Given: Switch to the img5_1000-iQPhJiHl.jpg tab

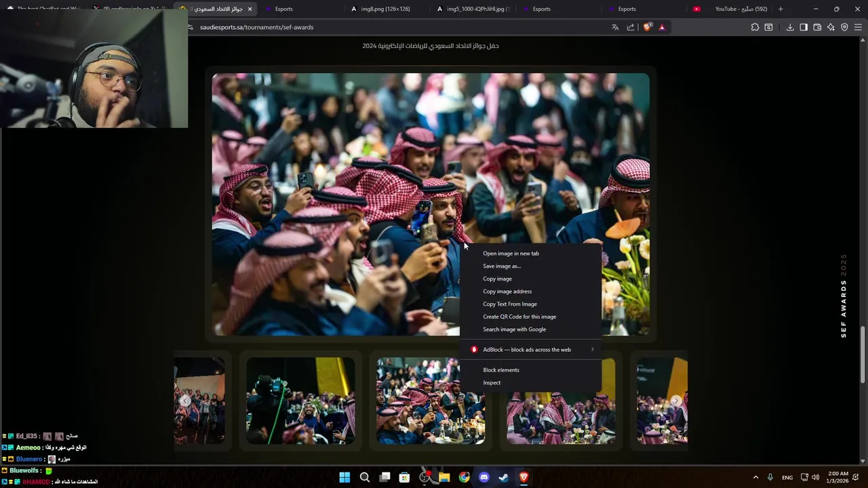Looking at the screenshot, I should 473,9.
